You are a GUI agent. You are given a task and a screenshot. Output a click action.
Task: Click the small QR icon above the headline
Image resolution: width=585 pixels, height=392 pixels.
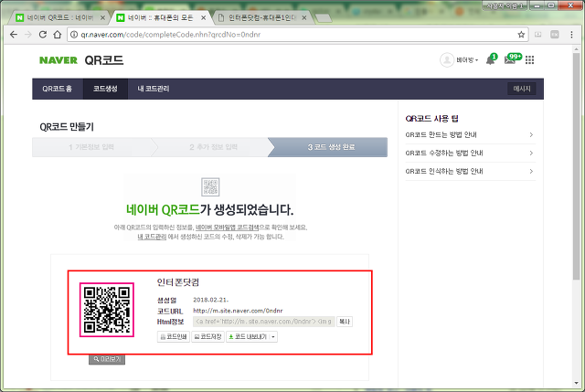[210, 186]
